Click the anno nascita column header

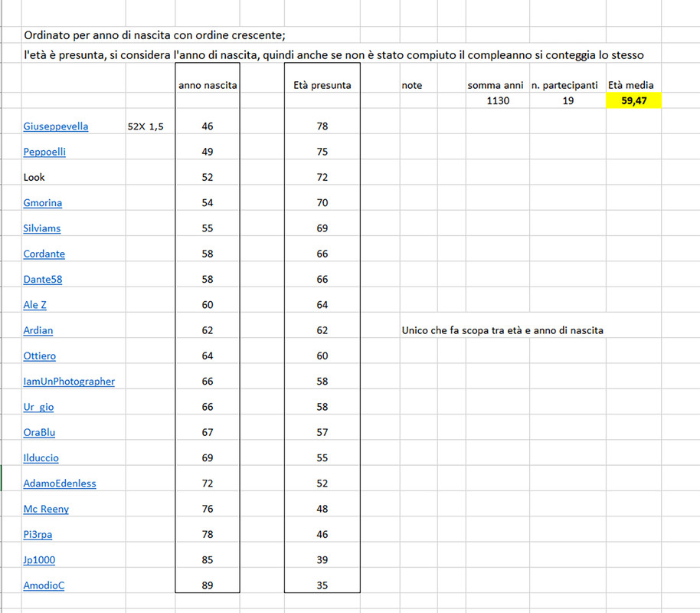tap(208, 85)
